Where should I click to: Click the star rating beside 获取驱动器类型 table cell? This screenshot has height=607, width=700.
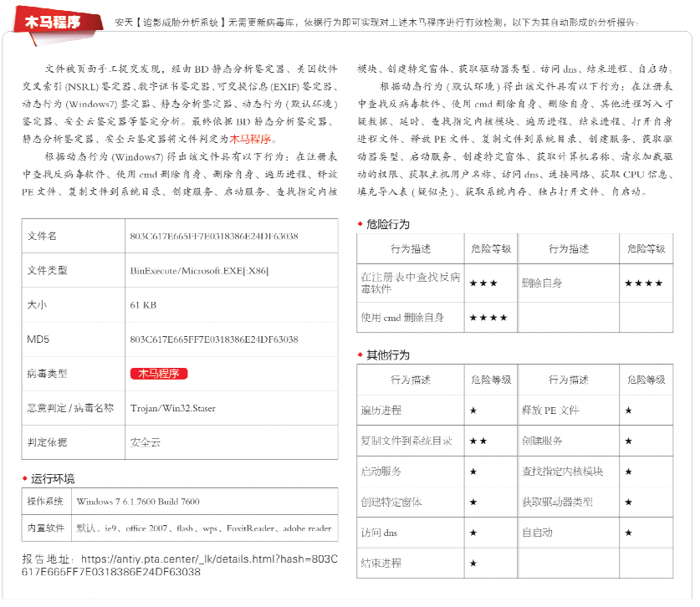click(x=629, y=502)
